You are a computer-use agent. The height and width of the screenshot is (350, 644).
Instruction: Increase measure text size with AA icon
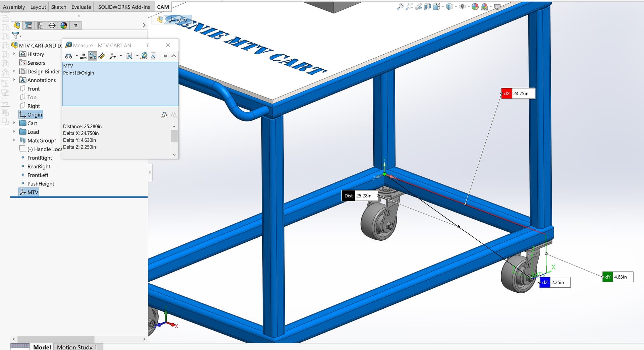click(164, 115)
